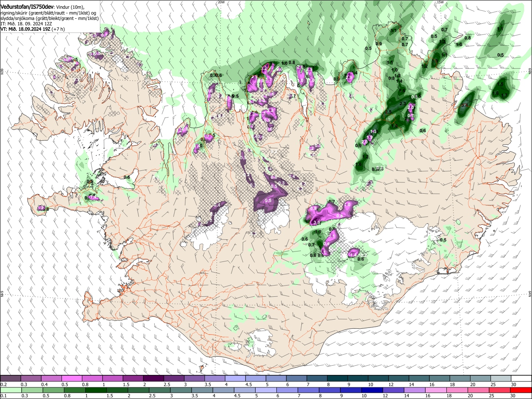Pick the 0.8 magenta swatch in upper legend row
The width and height of the screenshot is (532, 399).
92,379
